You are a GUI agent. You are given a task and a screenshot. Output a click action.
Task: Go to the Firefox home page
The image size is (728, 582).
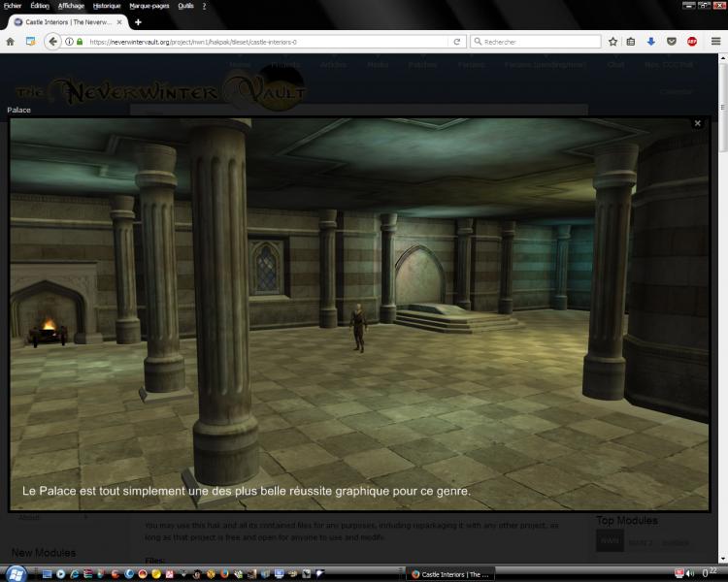pos(11,42)
